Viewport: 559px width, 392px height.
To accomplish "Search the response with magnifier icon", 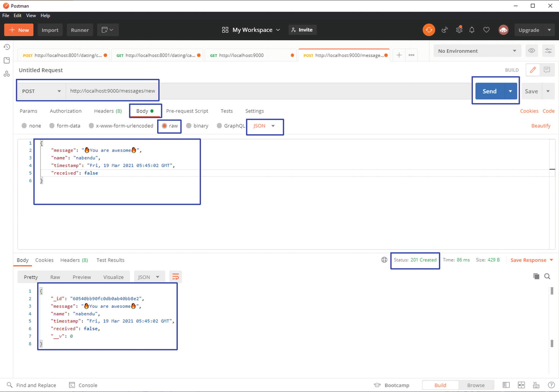I will point(547,277).
